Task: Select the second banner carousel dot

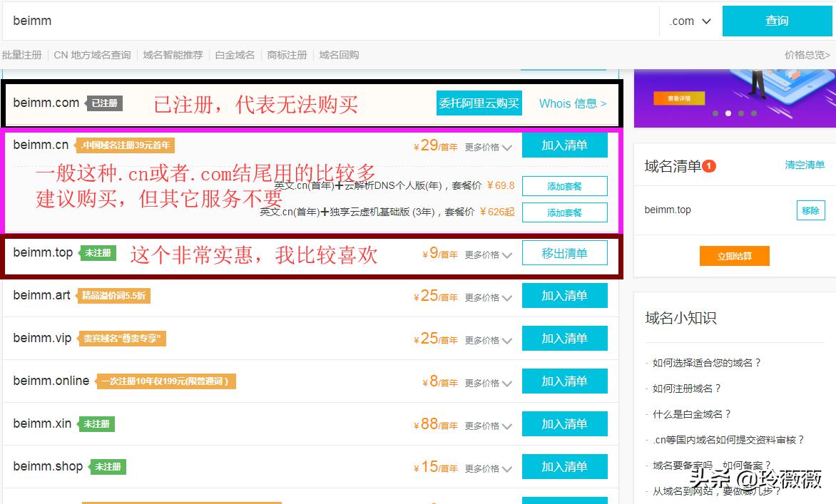Action: pos(728,113)
